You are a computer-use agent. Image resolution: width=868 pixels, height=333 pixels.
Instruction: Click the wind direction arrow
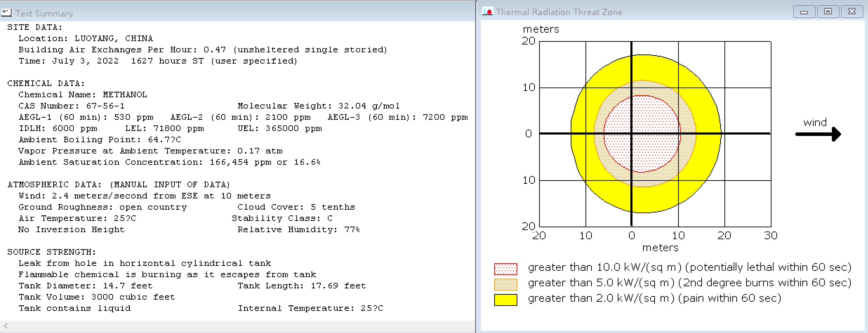818,134
